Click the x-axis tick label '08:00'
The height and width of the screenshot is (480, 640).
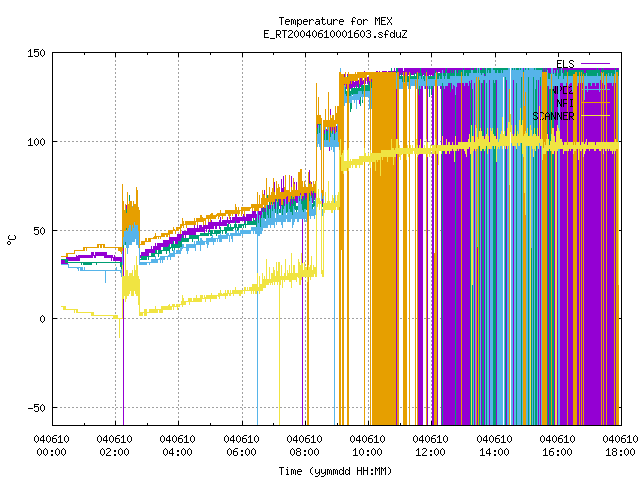pos(304,452)
